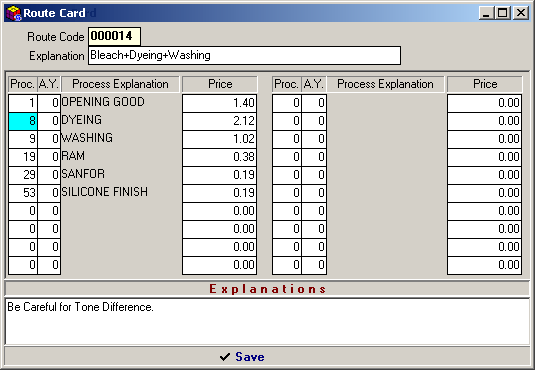Click the A.Y. cell in SILICONE FINISH row
Screen dimensions: 535x370
pos(49,193)
